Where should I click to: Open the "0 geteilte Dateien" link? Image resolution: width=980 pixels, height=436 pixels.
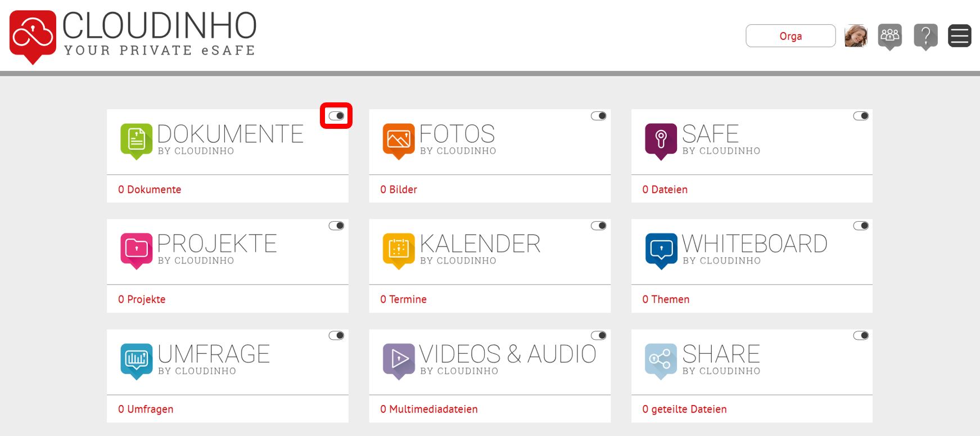pyautogui.click(x=684, y=409)
